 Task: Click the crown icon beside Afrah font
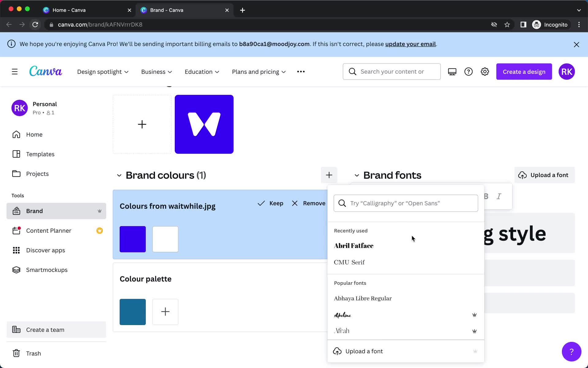coord(474,331)
